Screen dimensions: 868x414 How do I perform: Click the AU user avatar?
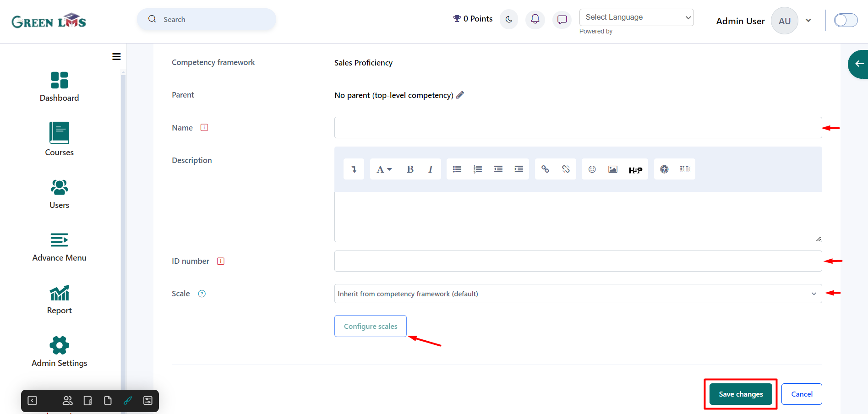point(785,21)
